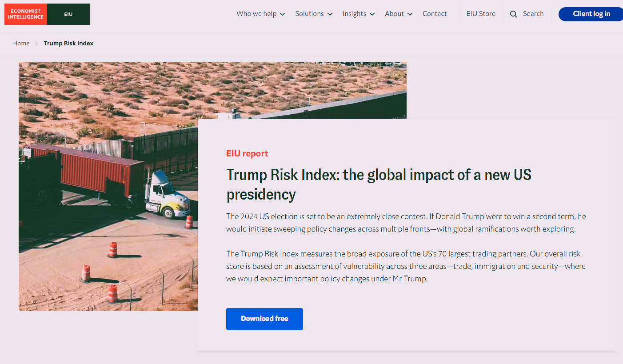Viewport: 623px width, 364px height.
Task: Expand the chevron next to Who we help
Action: coord(283,14)
